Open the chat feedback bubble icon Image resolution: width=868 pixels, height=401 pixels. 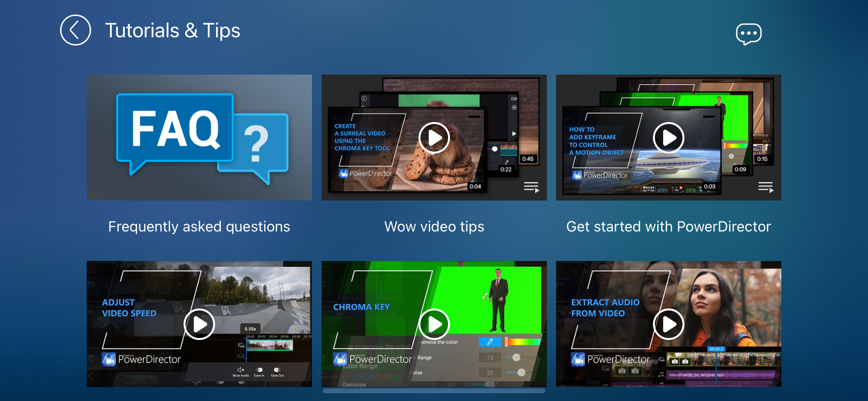pos(749,34)
